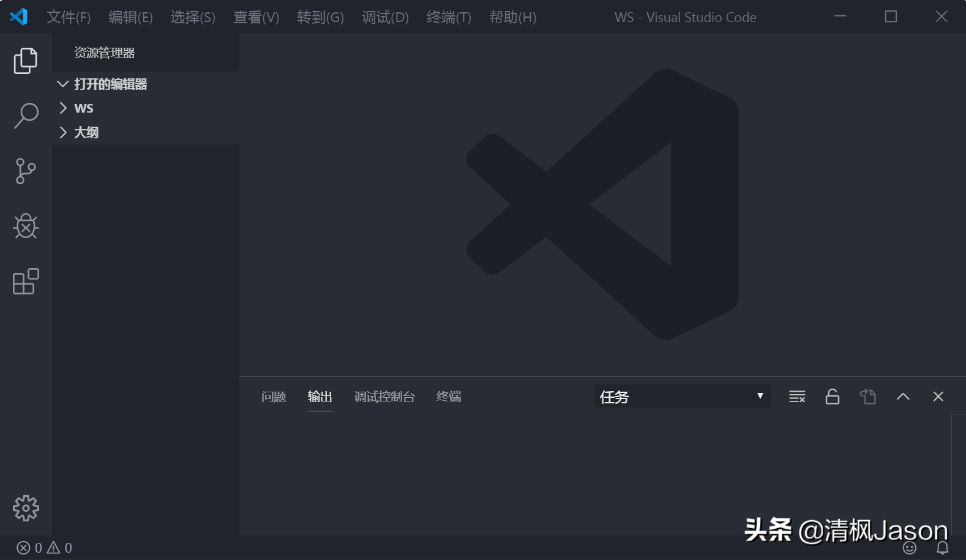Screen dimensions: 966x560
Task: Click the feedback smiley in status bar
Action: point(910,548)
